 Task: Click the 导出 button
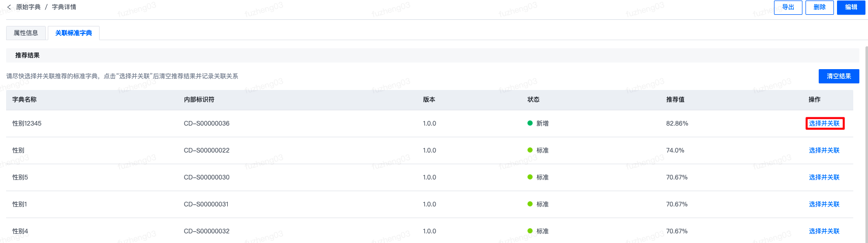point(788,7)
